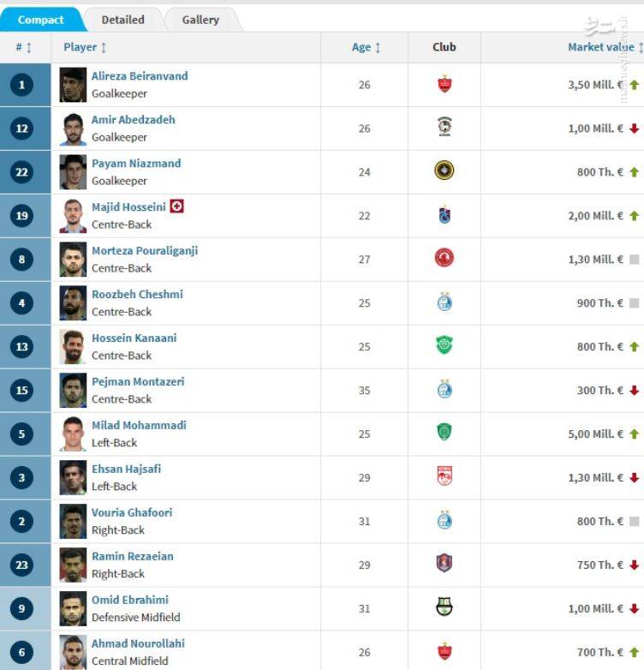
Task: Sort the table by the # column
Action: 24,47
